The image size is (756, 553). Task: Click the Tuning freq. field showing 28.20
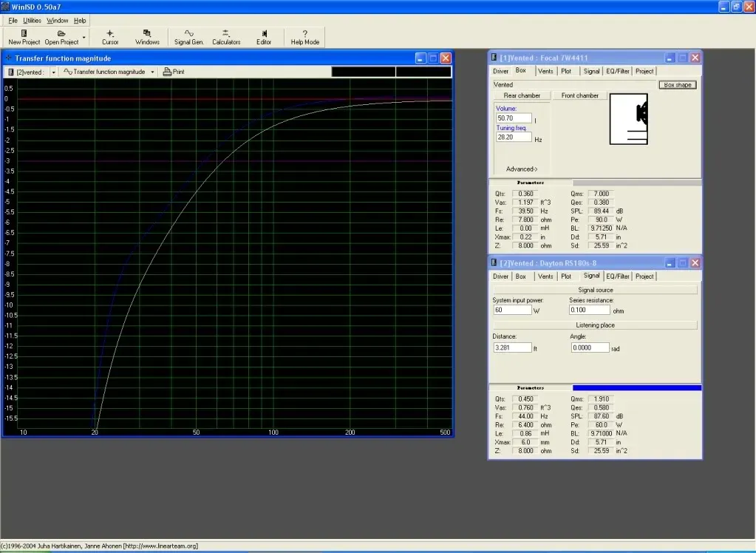pos(514,137)
